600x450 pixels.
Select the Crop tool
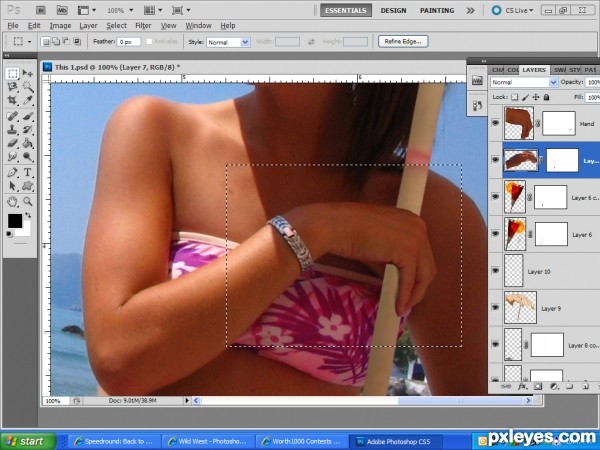click(13, 100)
